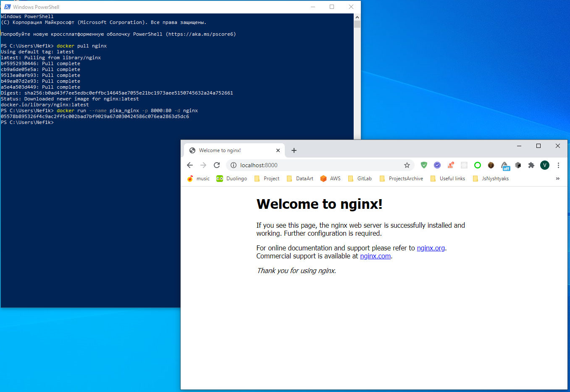Click 'docker.io/library/nginx:latest' line
The image size is (570, 392).
45,105
